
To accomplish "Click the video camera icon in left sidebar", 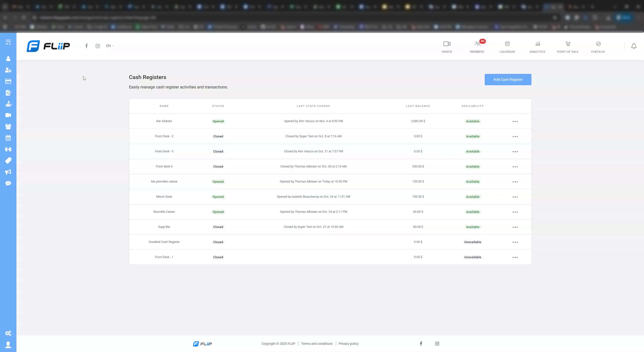I will point(8,115).
